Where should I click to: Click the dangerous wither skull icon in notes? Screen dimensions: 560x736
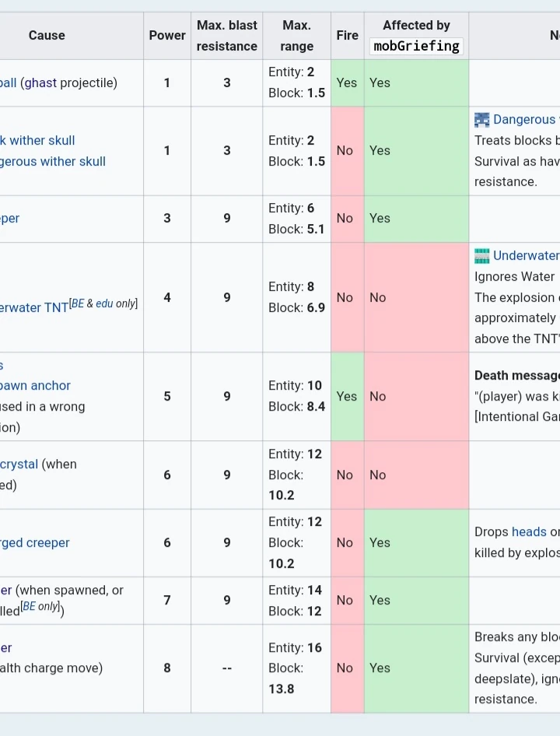(482, 120)
